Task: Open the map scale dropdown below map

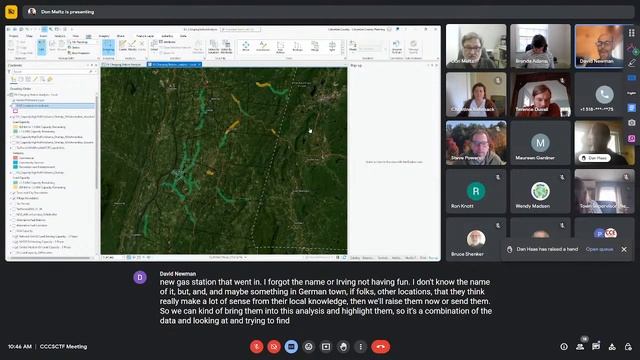Action: (113, 258)
